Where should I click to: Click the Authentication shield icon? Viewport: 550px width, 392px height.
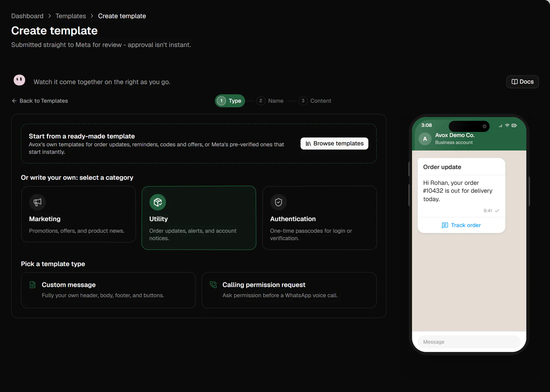tap(278, 202)
